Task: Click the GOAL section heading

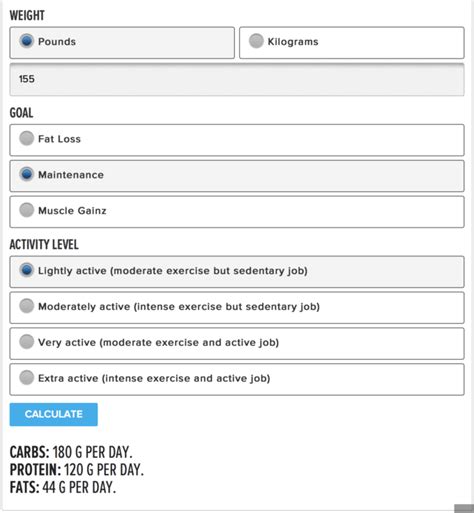Action: (x=21, y=113)
